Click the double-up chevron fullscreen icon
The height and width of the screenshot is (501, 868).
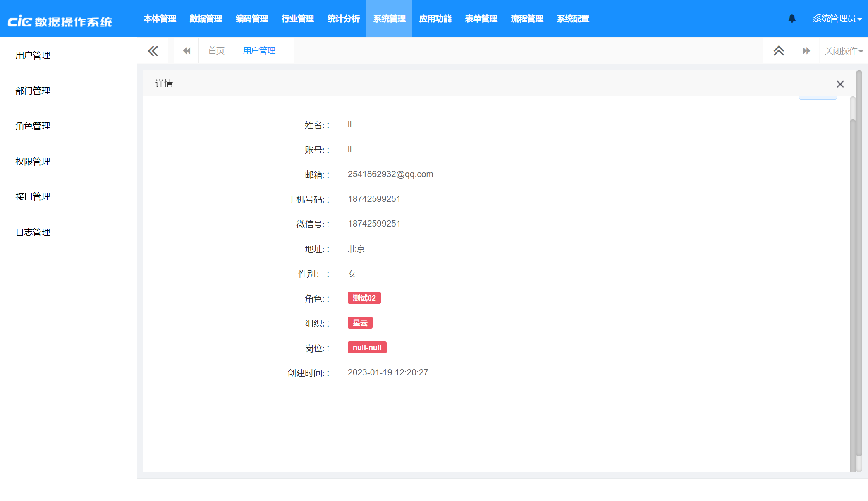coord(779,51)
